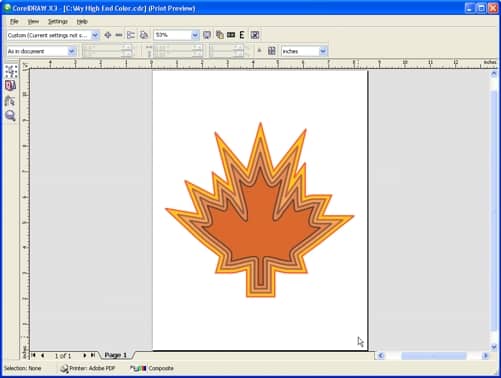The image size is (501, 378).
Task: Expand the inches units dropdown
Action: click(x=323, y=51)
